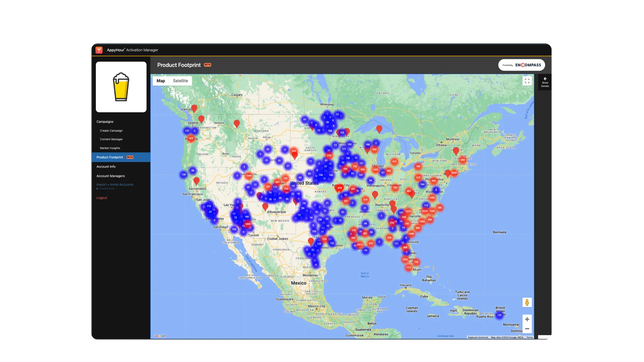
Task: Click the Logout link
Action: click(x=102, y=197)
